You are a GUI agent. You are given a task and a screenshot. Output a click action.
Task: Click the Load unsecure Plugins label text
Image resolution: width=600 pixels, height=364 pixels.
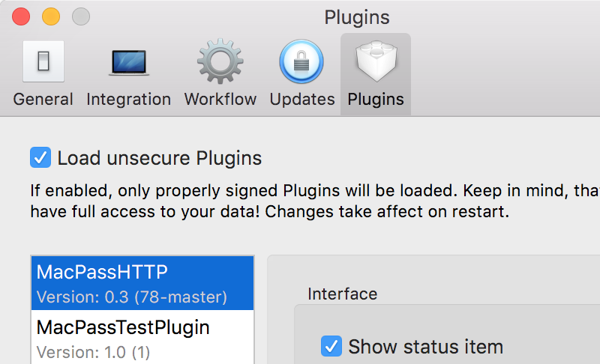tap(160, 158)
